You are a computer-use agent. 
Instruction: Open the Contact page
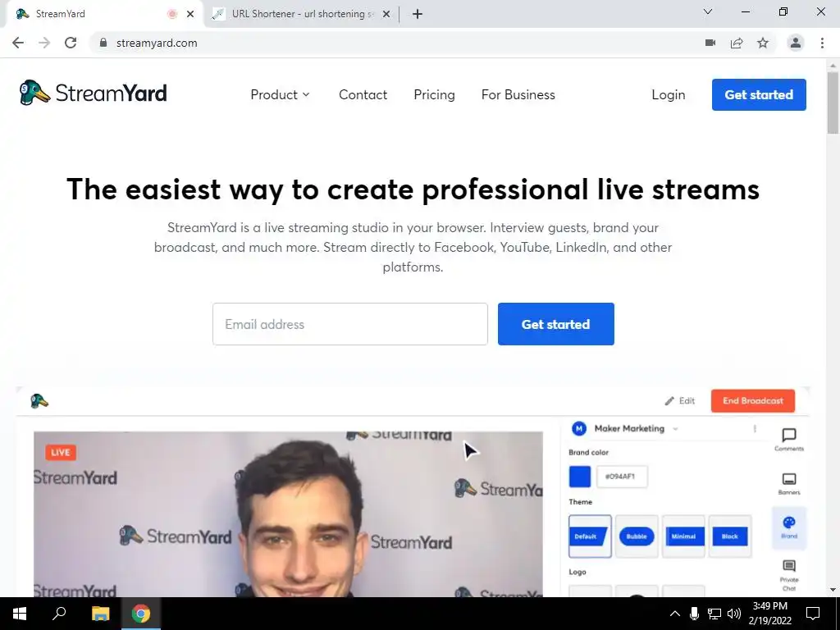point(363,95)
